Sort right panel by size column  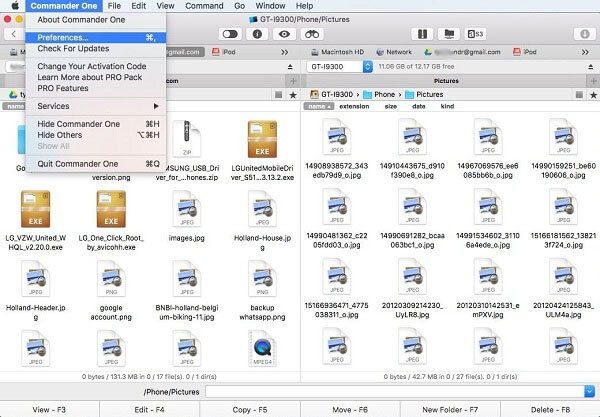click(x=390, y=106)
